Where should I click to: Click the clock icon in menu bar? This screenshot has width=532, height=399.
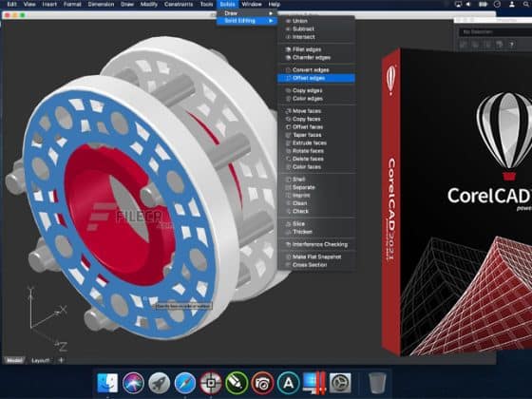point(497,4)
